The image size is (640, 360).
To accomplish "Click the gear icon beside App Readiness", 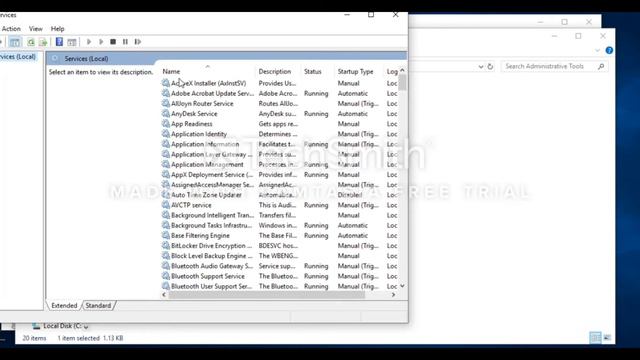I will 166,124.
